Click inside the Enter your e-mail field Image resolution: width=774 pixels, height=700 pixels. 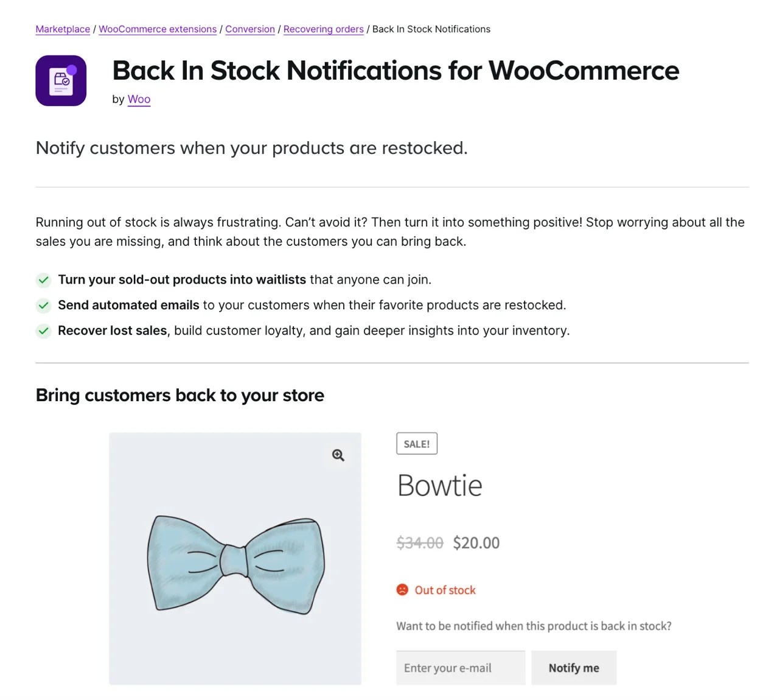[x=460, y=667]
